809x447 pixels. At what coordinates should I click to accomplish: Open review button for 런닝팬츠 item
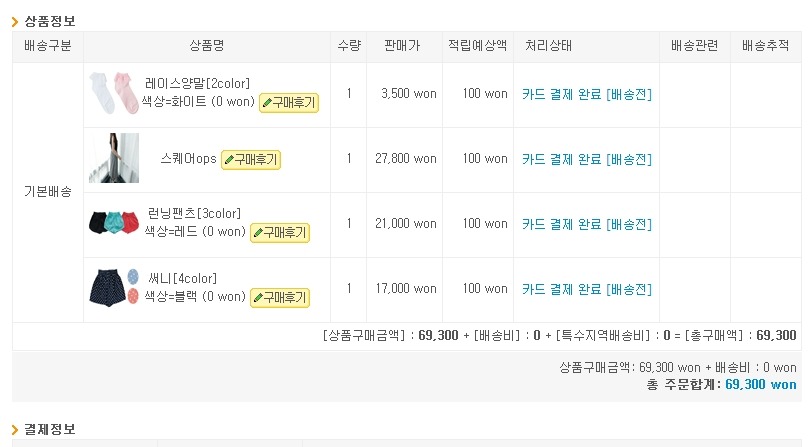(x=280, y=232)
